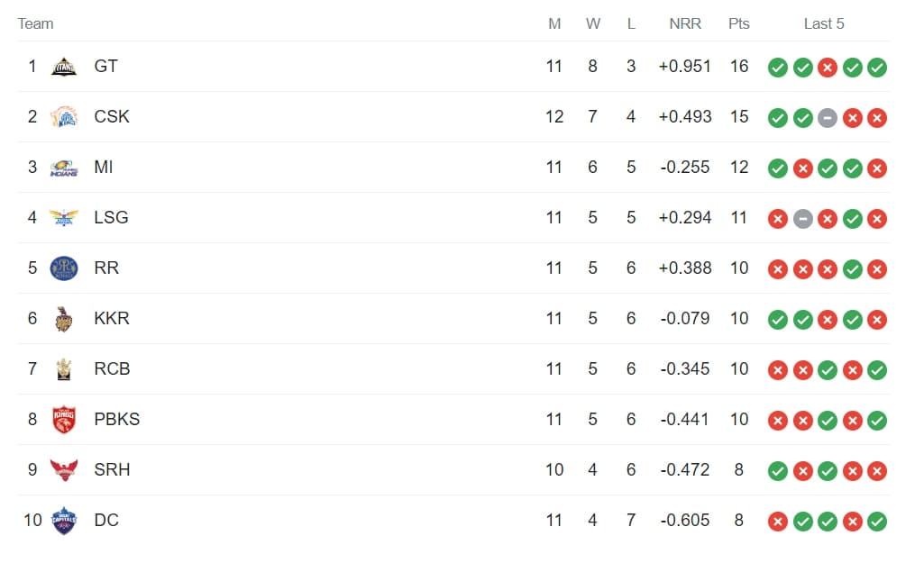Open the PBKS team name link
The image size is (924, 563).
click(116, 420)
